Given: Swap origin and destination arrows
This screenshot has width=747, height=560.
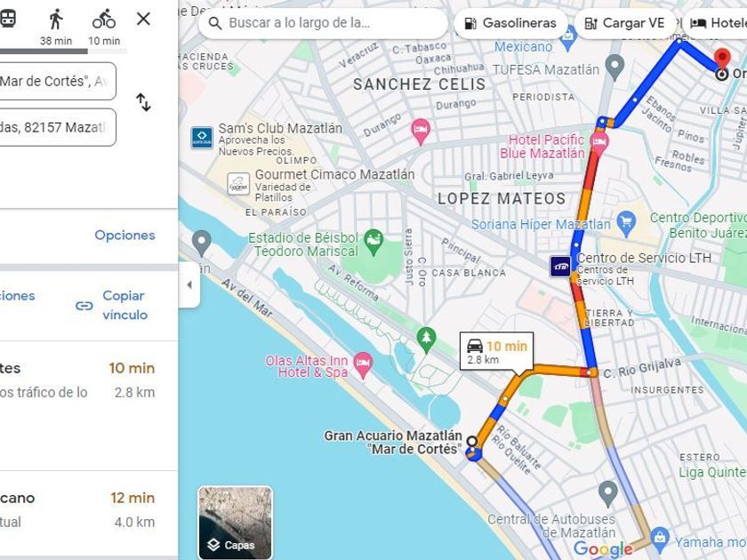Looking at the screenshot, I should click(x=143, y=102).
